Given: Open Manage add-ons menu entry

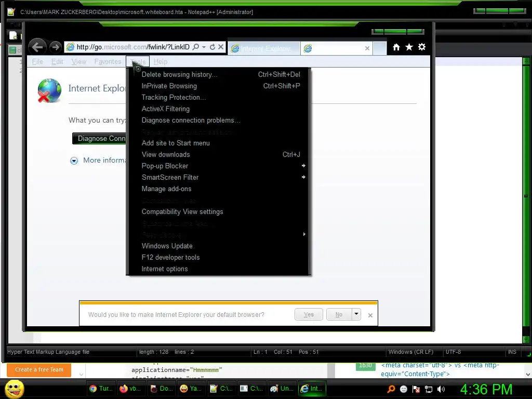Looking at the screenshot, I should (x=219, y=189).
